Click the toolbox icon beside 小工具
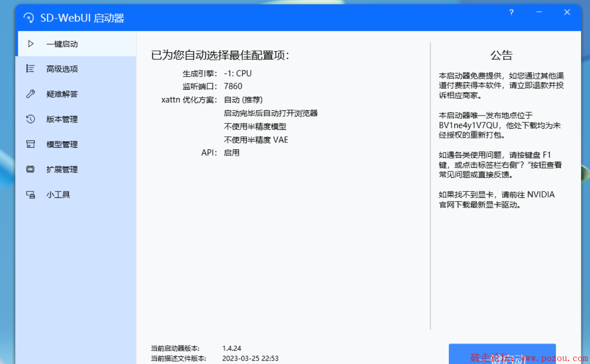Screen dimensions: 590x364 (x=31, y=195)
